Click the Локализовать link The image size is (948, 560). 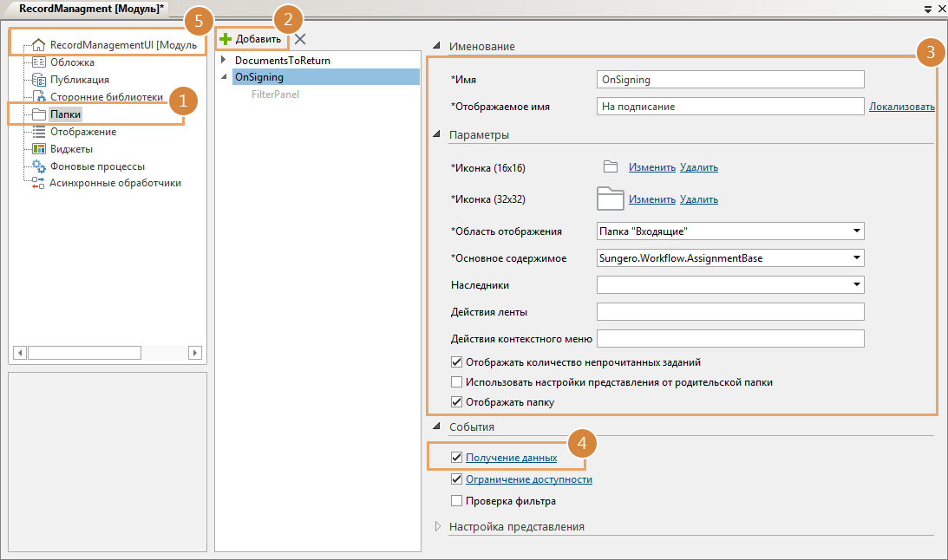[901, 107]
